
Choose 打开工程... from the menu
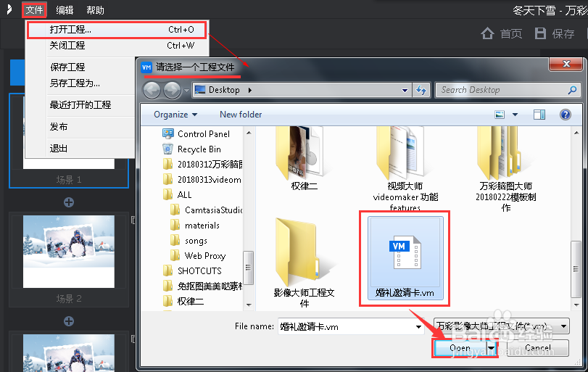point(117,30)
